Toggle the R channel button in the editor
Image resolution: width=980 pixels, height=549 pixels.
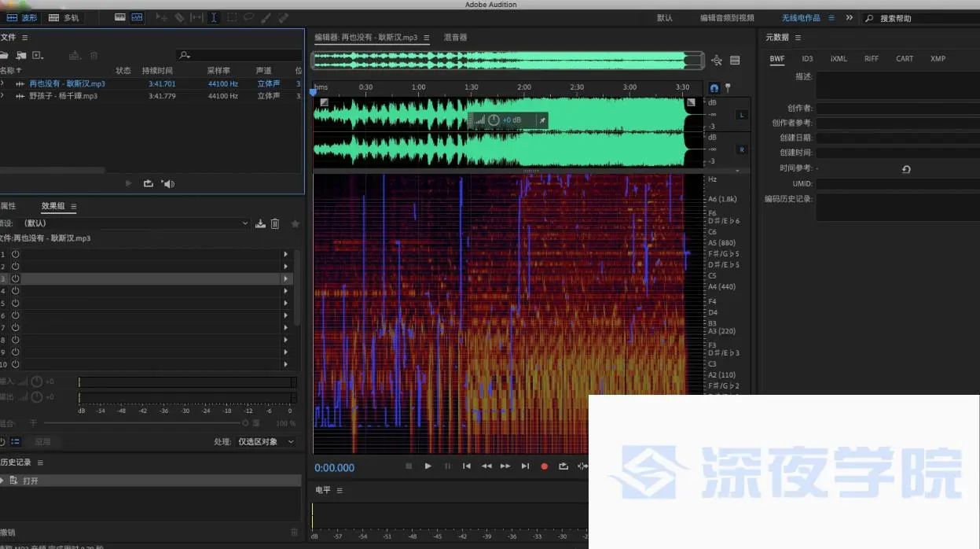[741, 149]
